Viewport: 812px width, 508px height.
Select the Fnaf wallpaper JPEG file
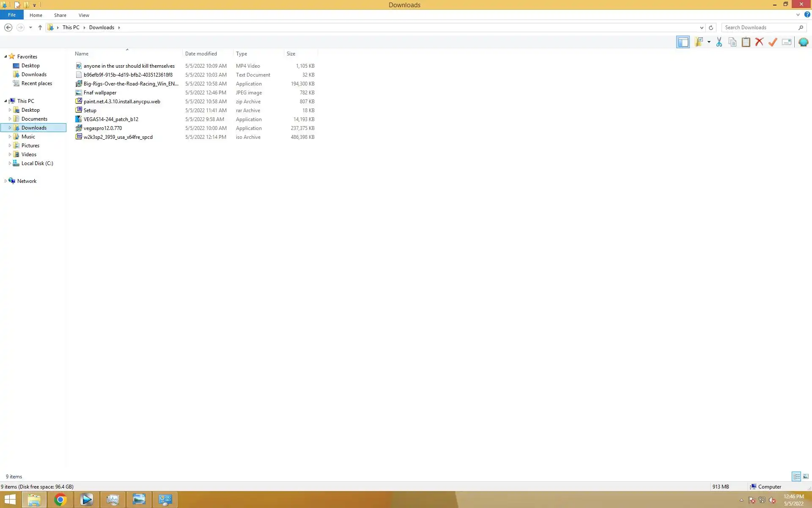(100, 93)
